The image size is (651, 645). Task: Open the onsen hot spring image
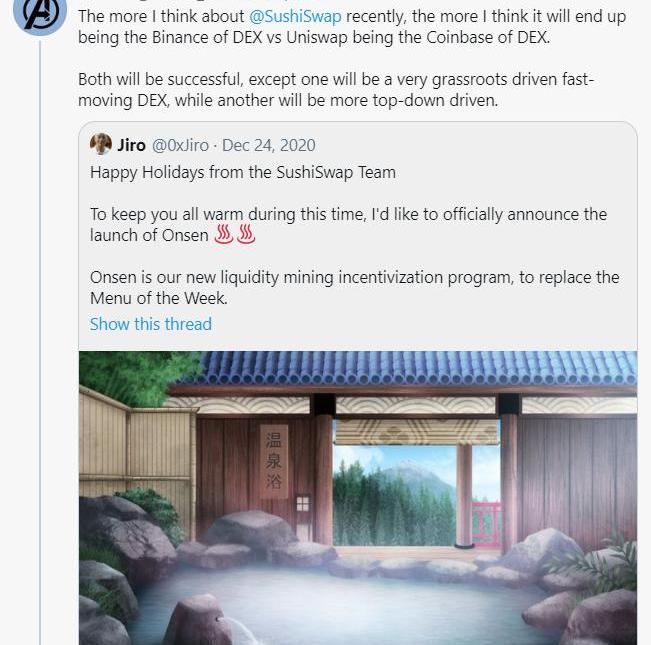pyautogui.click(x=358, y=498)
